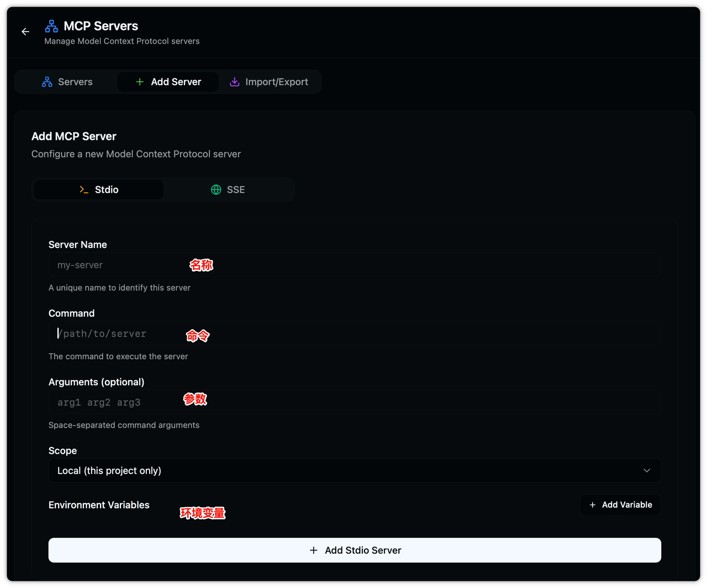This screenshot has height=588, width=707.
Task: Focus the Server Name input field
Action: point(354,265)
